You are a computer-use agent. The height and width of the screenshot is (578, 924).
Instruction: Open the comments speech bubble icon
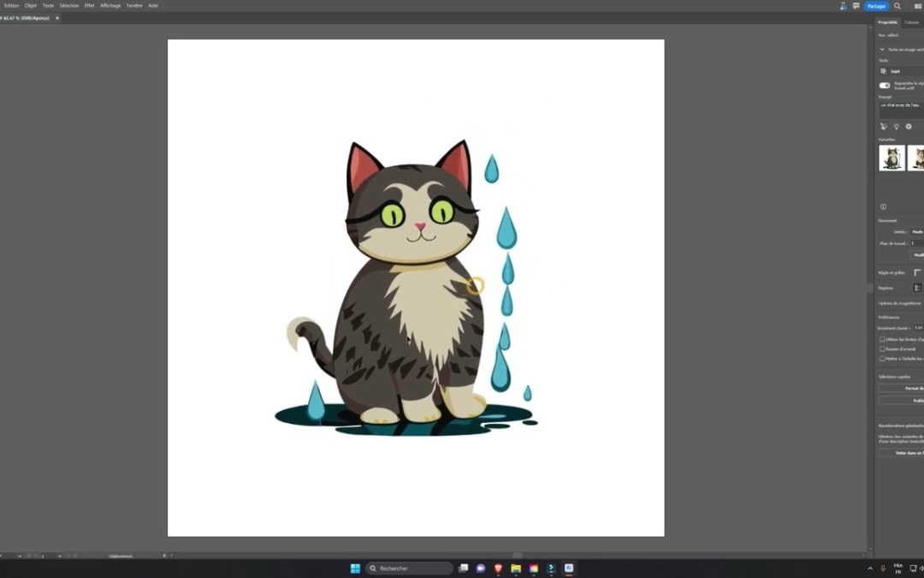click(856, 6)
